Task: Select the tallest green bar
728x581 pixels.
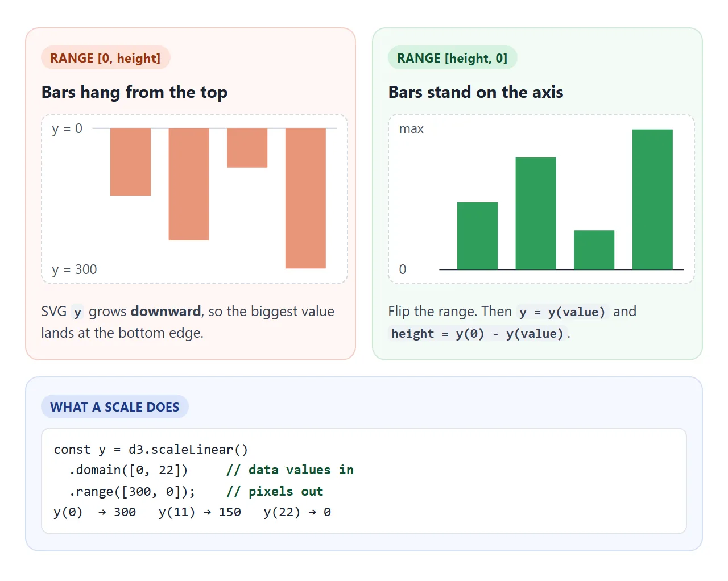Action: 652,200
